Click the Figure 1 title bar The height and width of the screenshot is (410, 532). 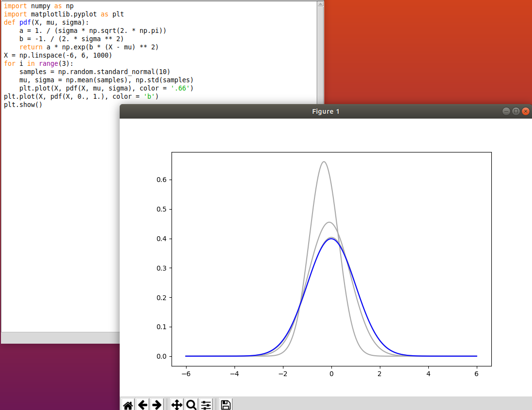326,111
